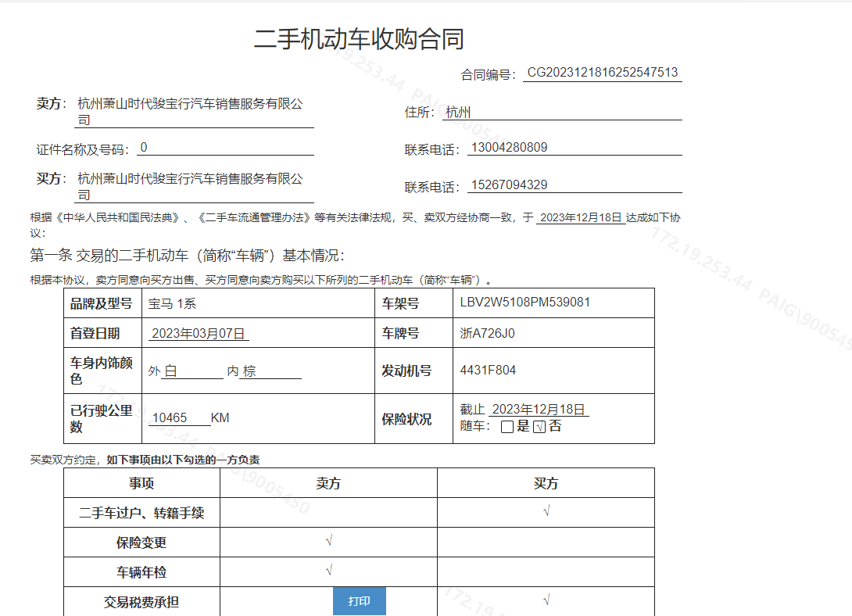Image resolution: width=852 pixels, height=616 pixels.
Task: Click the 住所 field showing 杭州
Action: [562, 113]
